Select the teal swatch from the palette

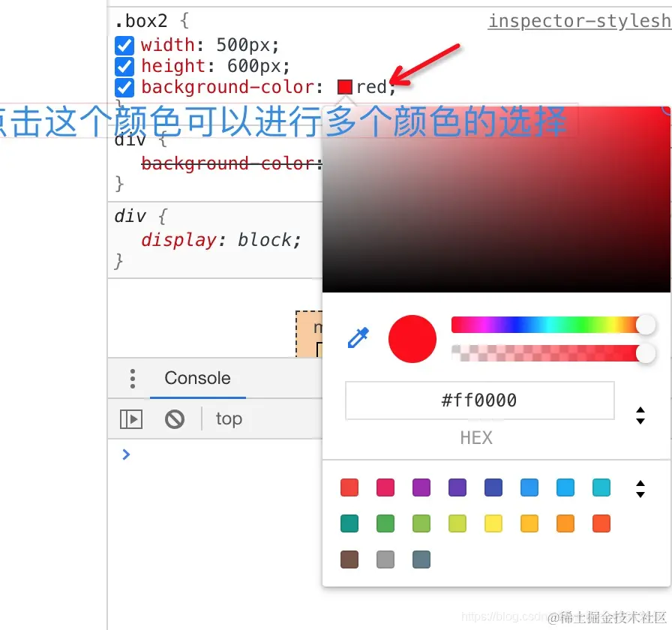(349, 523)
